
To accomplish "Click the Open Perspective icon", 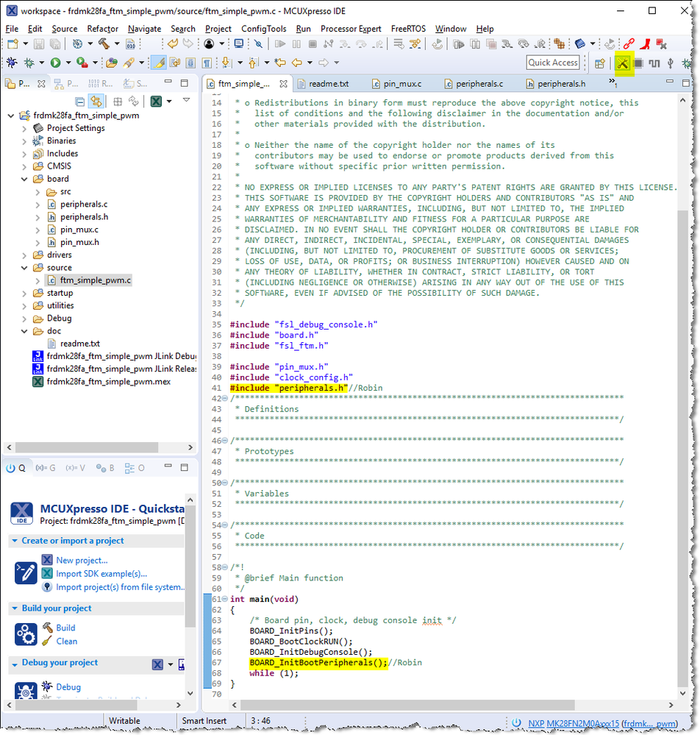I will 600,63.
